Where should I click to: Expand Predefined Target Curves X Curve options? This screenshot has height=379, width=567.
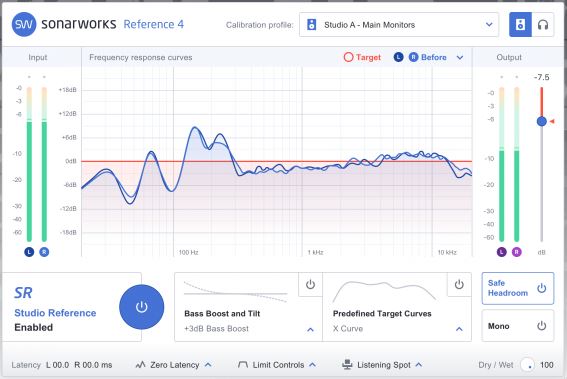click(x=459, y=329)
